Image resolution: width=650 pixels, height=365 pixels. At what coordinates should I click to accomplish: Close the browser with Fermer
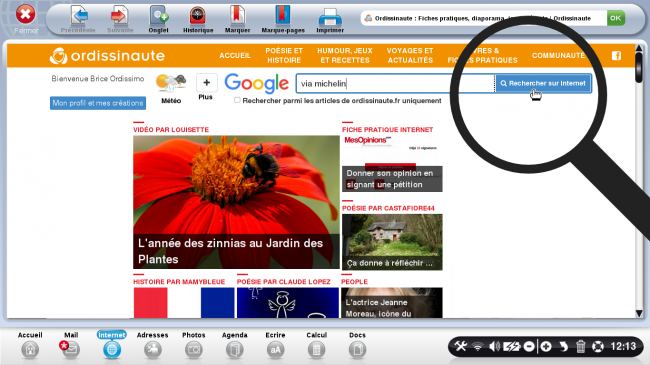[x=26, y=18]
